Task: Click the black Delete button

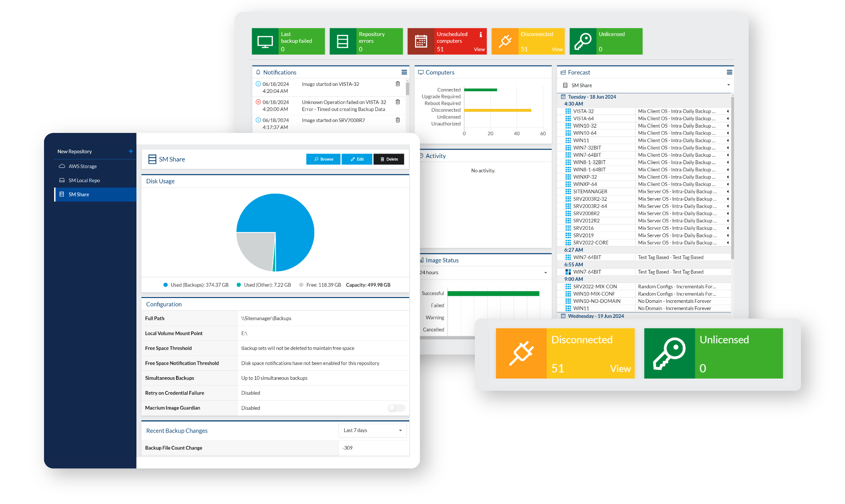Action: (x=389, y=159)
